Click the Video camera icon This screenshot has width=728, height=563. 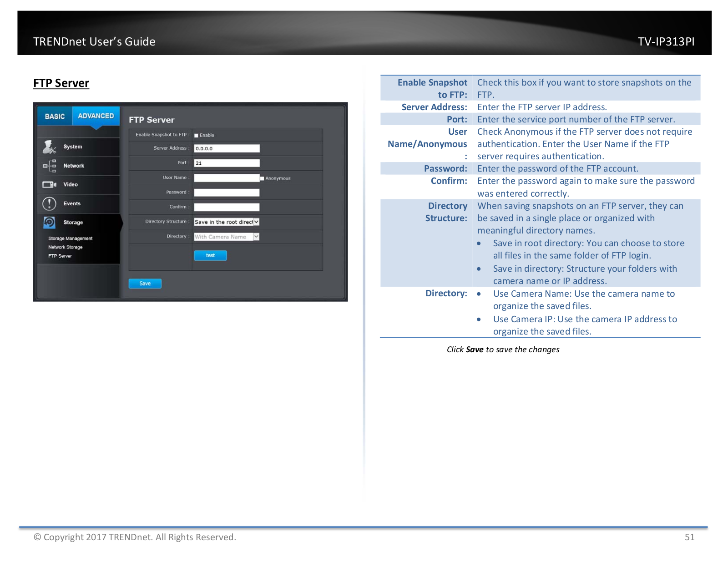click(x=49, y=184)
